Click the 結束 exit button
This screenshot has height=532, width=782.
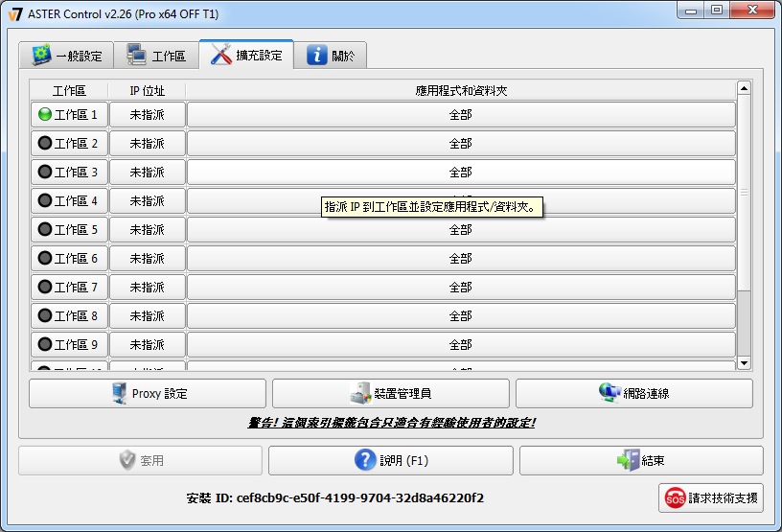click(641, 460)
